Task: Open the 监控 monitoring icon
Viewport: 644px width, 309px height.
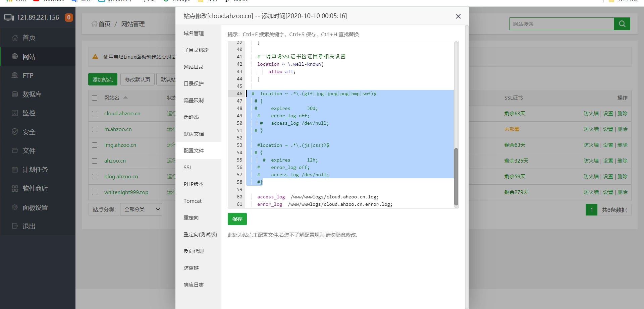Action: click(x=15, y=113)
